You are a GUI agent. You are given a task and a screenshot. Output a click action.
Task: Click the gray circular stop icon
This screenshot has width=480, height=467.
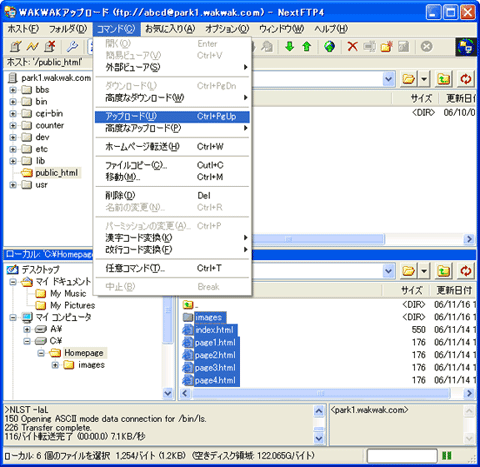426,47
